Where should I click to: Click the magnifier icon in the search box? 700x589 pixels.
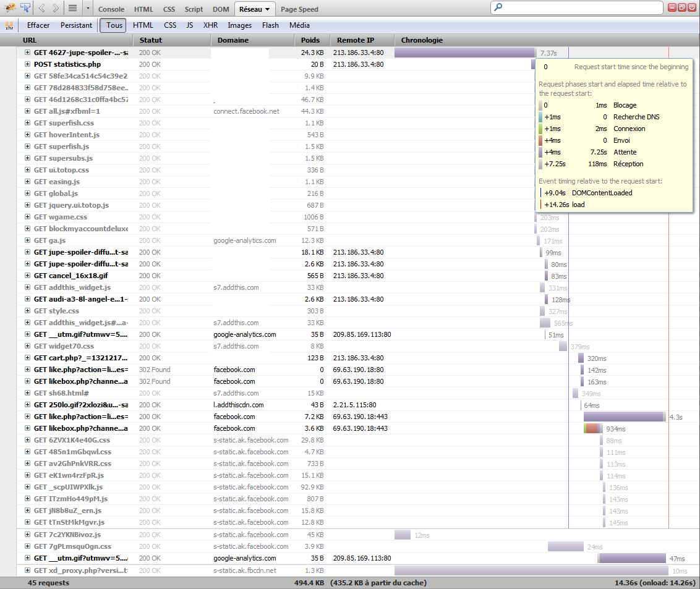point(498,7)
